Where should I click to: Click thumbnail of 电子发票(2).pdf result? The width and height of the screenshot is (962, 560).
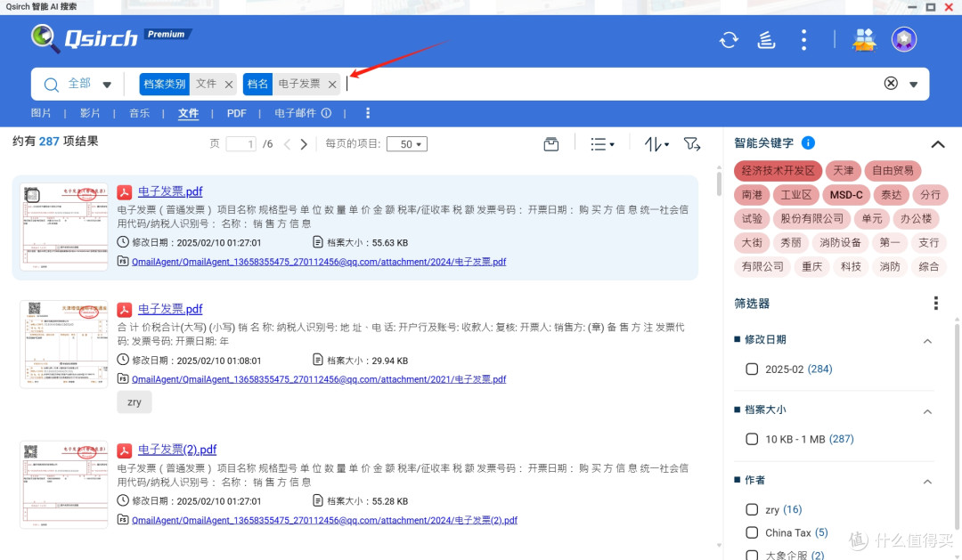(x=64, y=484)
